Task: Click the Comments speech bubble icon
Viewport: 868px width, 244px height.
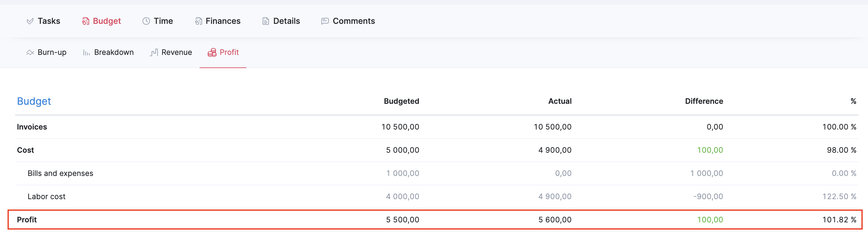Action: [x=325, y=21]
